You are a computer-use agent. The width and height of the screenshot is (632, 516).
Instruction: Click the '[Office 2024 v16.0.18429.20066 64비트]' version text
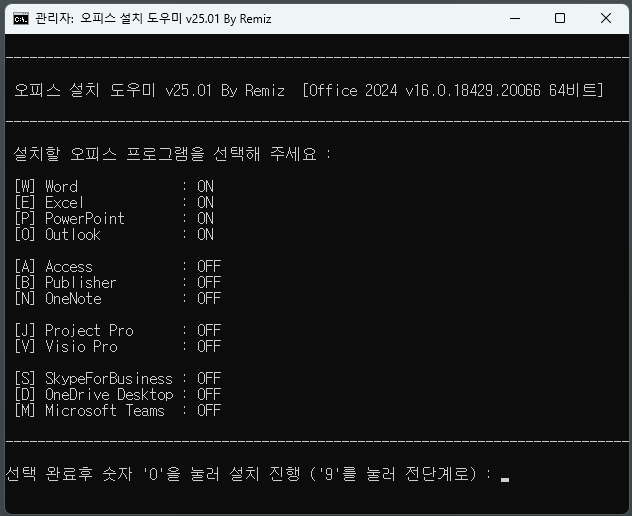pyautogui.click(x=453, y=90)
